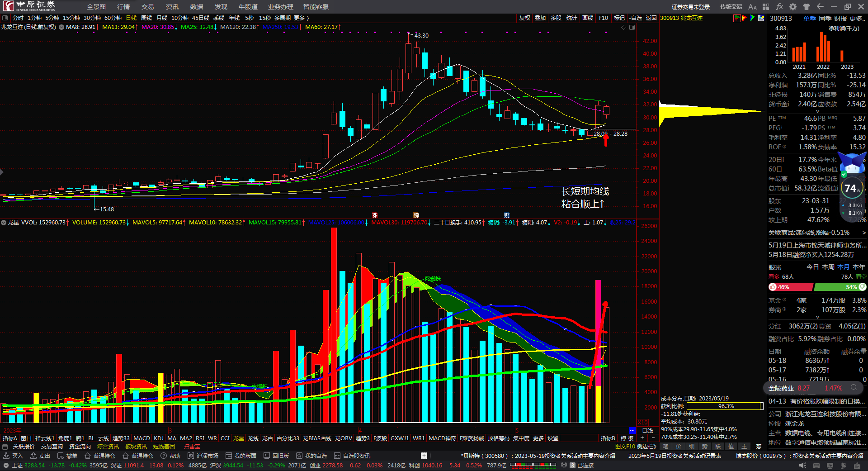The width and height of the screenshot is (868, 471).
Task: Click the back arrow in title bar
Action: pyautogui.click(x=820, y=7)
